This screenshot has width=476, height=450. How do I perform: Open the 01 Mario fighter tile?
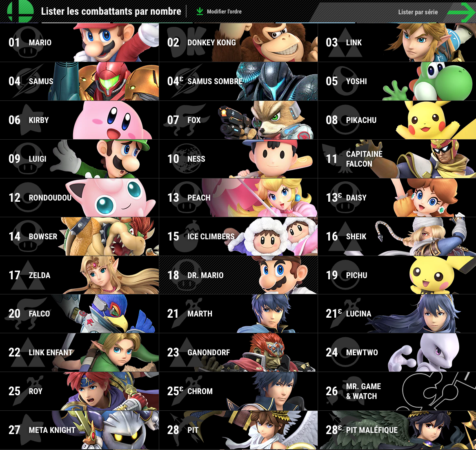pos(79,42)
